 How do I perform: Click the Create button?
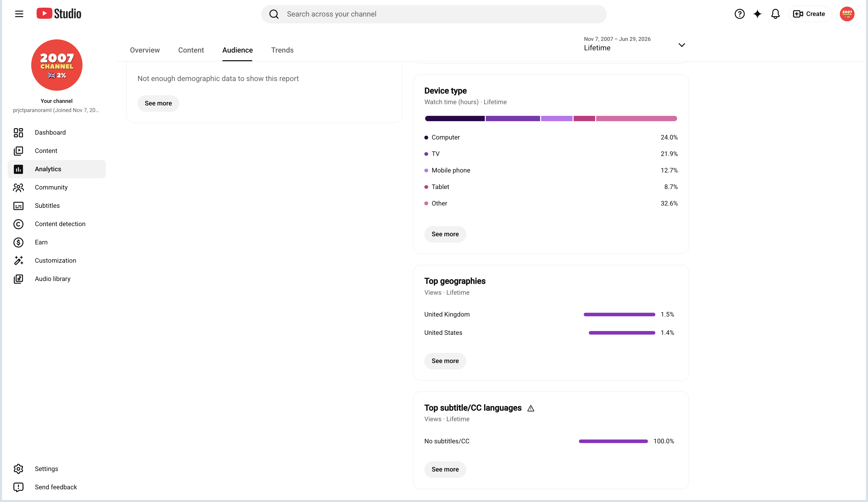click(x=809, y=14)
